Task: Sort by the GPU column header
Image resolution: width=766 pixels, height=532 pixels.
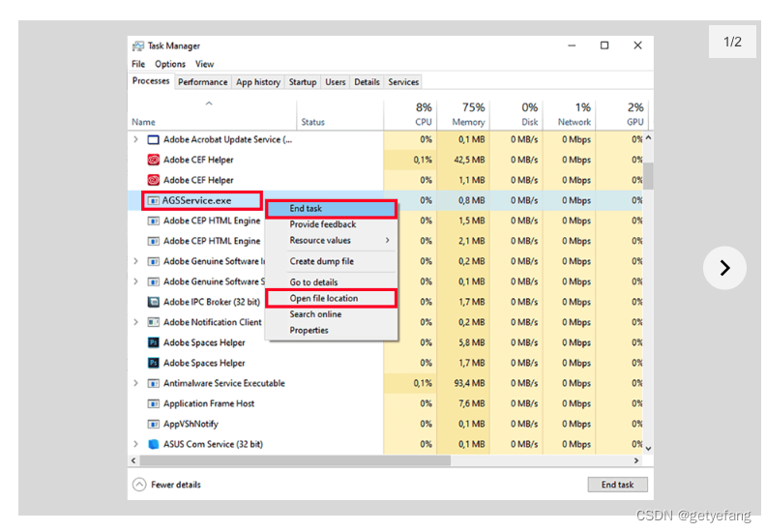Action: pos(623,115)
